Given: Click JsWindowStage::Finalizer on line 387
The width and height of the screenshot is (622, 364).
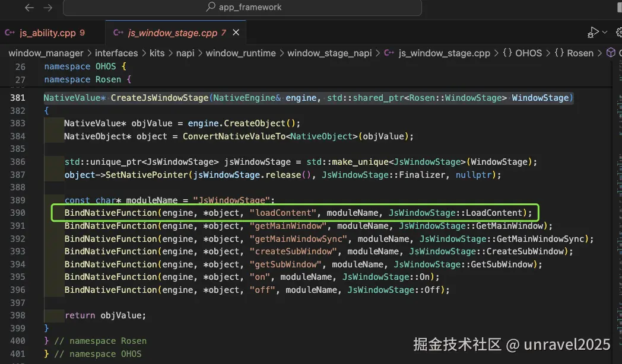Looking at the screenshot, I should (x=383, y=175).
